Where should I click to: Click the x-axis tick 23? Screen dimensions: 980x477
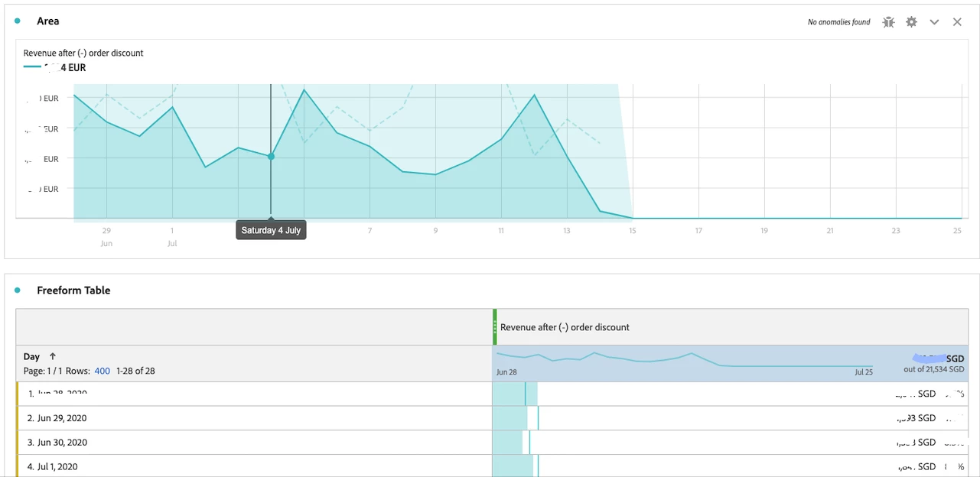click(896, 230)
